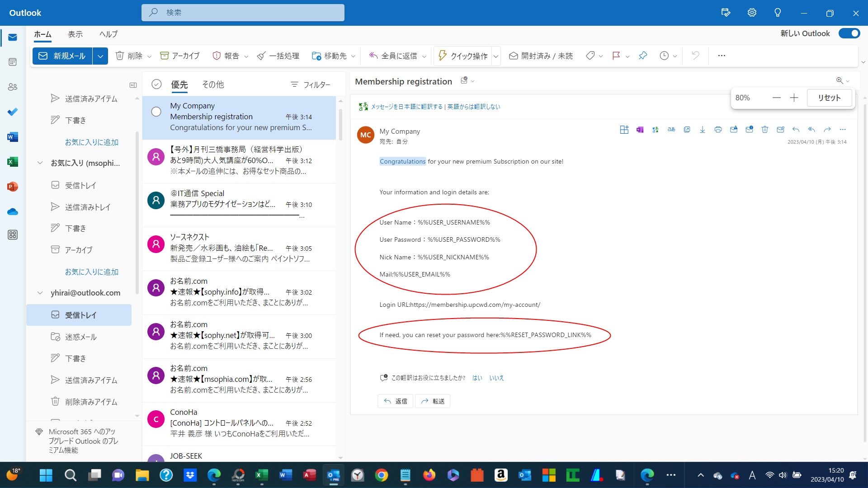The height and width of the screenshot is (488, 868).
Task: Open message in a new window
Action: [x=687, y=130]
